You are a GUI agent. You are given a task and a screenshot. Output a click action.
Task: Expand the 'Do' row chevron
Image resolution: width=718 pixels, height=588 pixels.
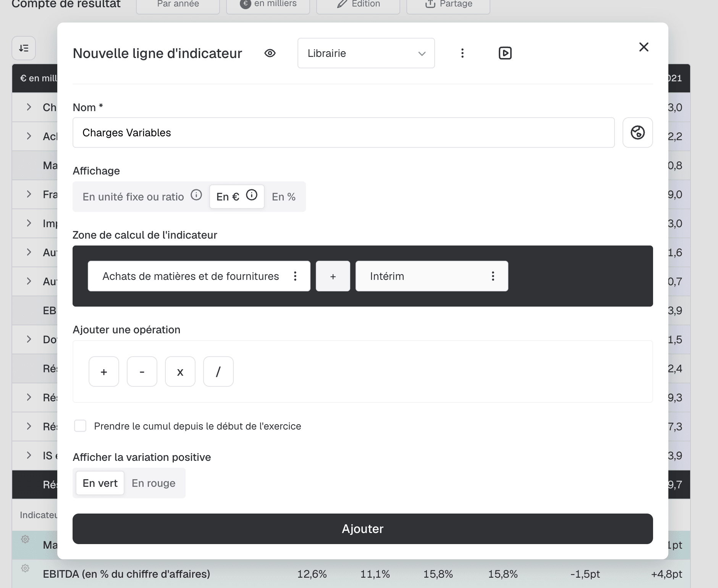pos(29,339)
